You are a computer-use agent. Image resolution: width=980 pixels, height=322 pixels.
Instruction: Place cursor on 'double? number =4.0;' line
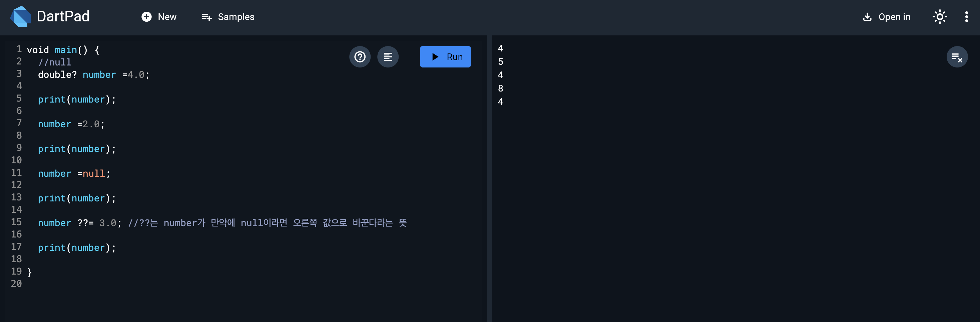(94, 75)
